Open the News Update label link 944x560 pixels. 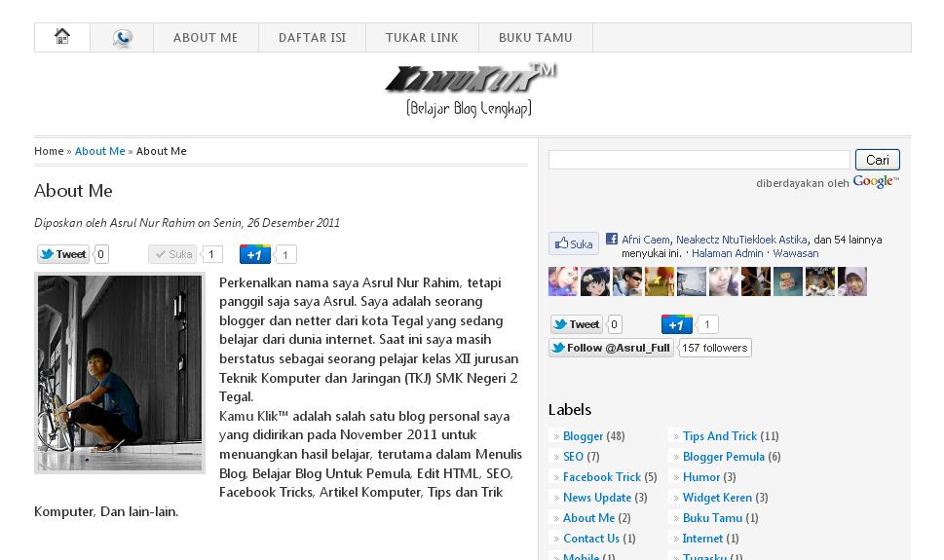point(597,498)
